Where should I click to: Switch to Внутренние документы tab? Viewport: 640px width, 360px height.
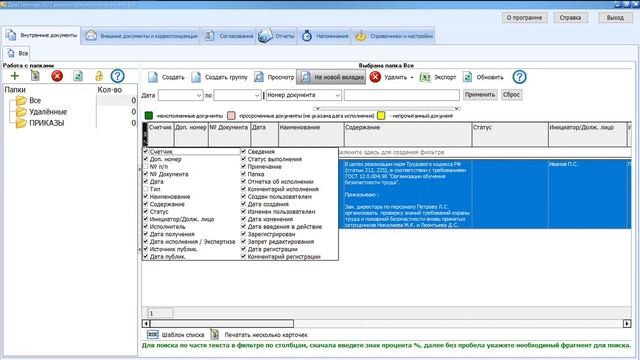point(41,36)
